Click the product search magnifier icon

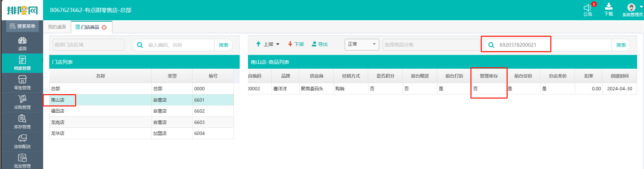click(x=491, y=45)
